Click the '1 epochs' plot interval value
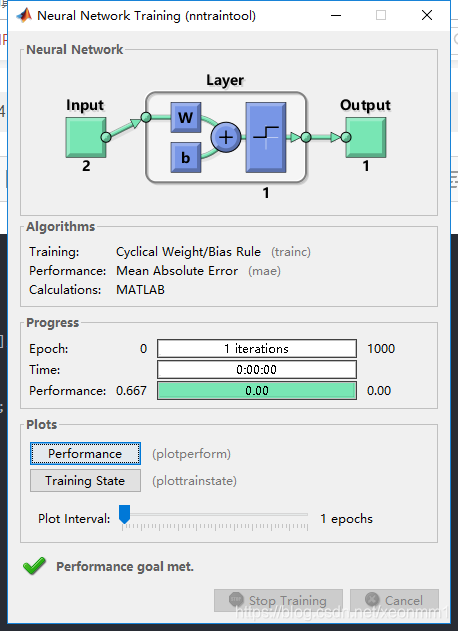The height and width of the screenshot is (631, 458). click(347, 519)
